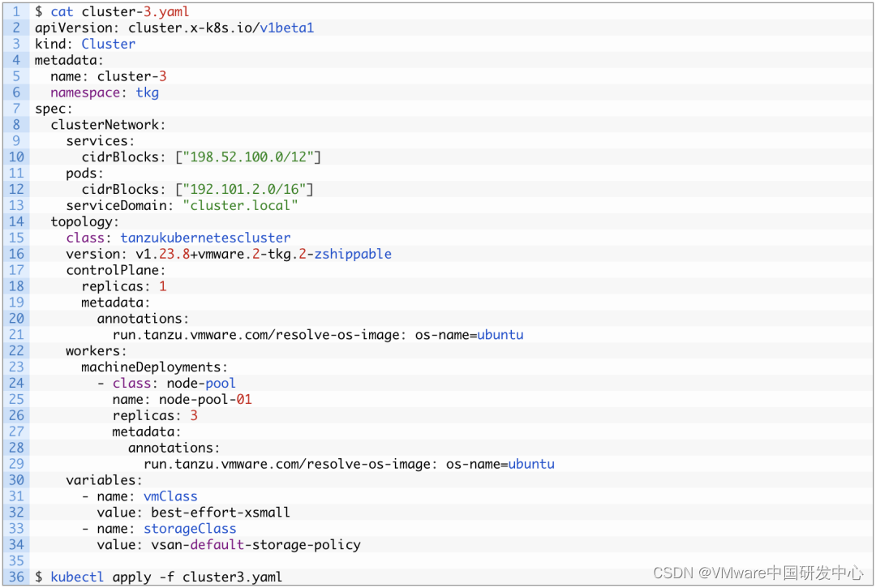Click the 'workers:' key
Screen dimensions: 876x588
point(97,351)
